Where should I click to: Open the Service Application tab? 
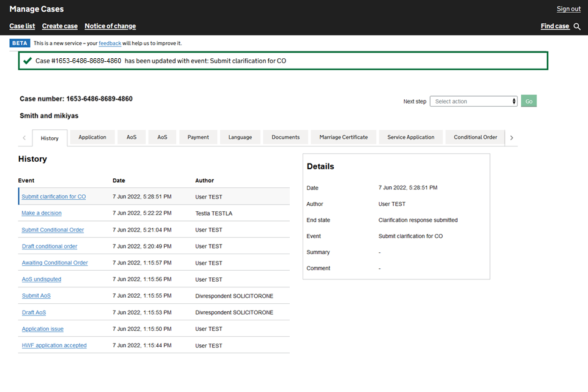[410, 137]
